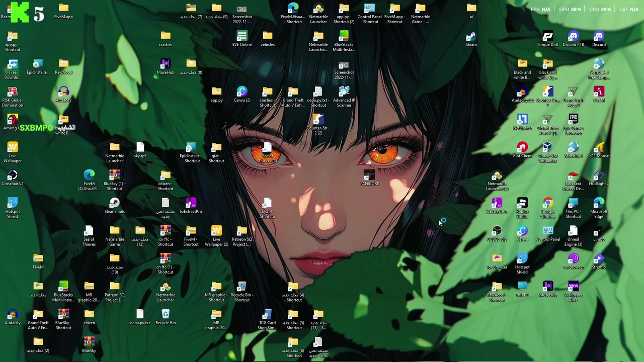Viewport: 644px width, 362px height.
Task: Open the SteamTools shortcut
Action: (114, 206)
